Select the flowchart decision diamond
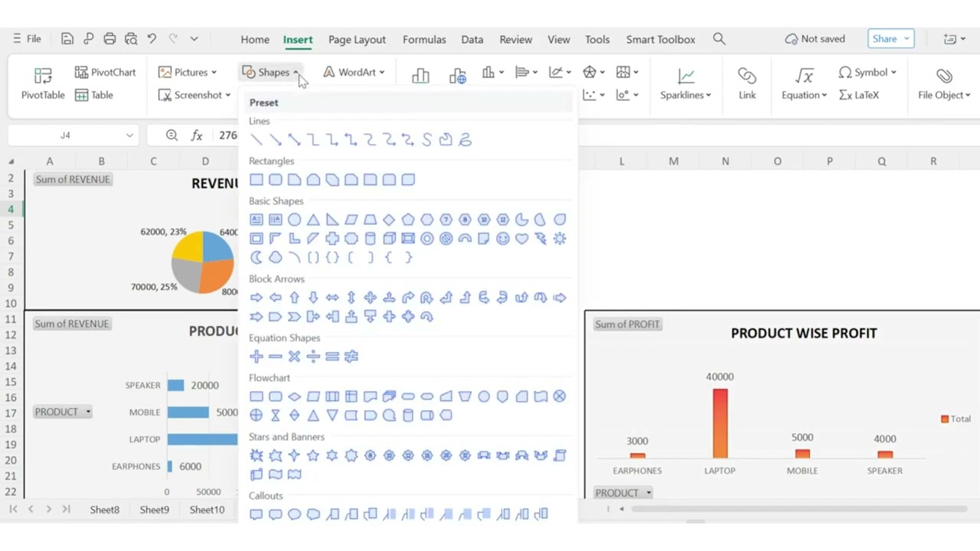This screenshot has width=980, height=551. [294, 396]
